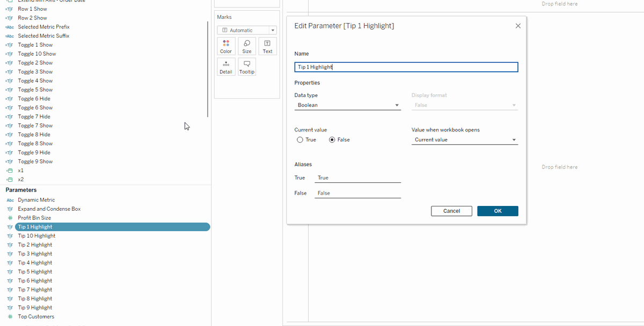Image resolution: width=644 pixels, height=326 pixels.
Task: Click the Parameters section heading
Action: 21,190
